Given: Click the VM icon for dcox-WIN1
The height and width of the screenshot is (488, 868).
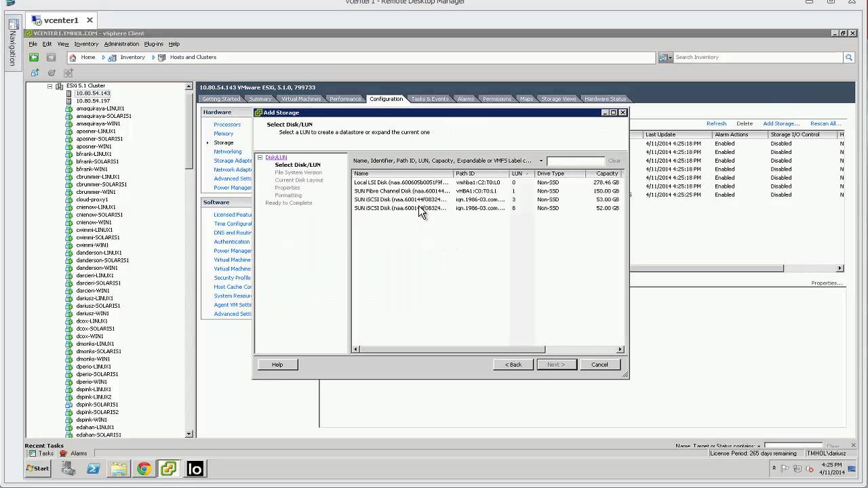Looking at the screenshot, I should pyautogui.click(x=69, y=336).
